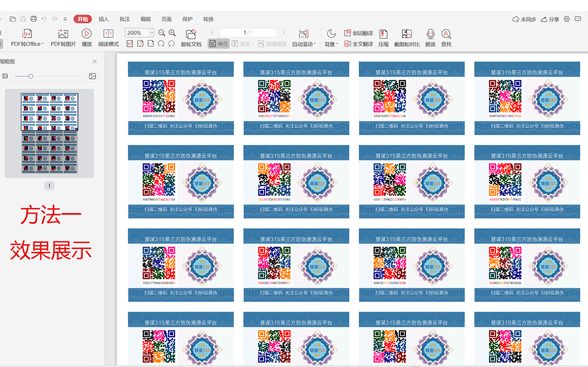The image size is (588, 367).
Task: Click the fit page icon
Action: pyautogui.click(x=140, y=44)
